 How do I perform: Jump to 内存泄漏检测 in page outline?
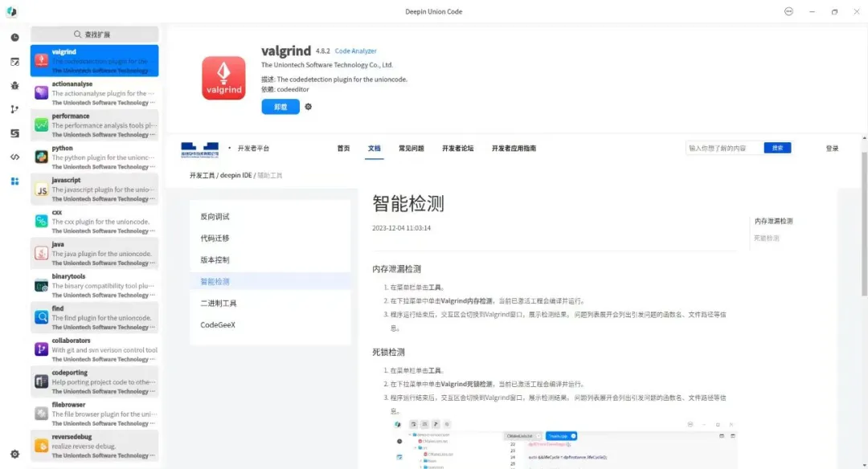click(773, 221)
